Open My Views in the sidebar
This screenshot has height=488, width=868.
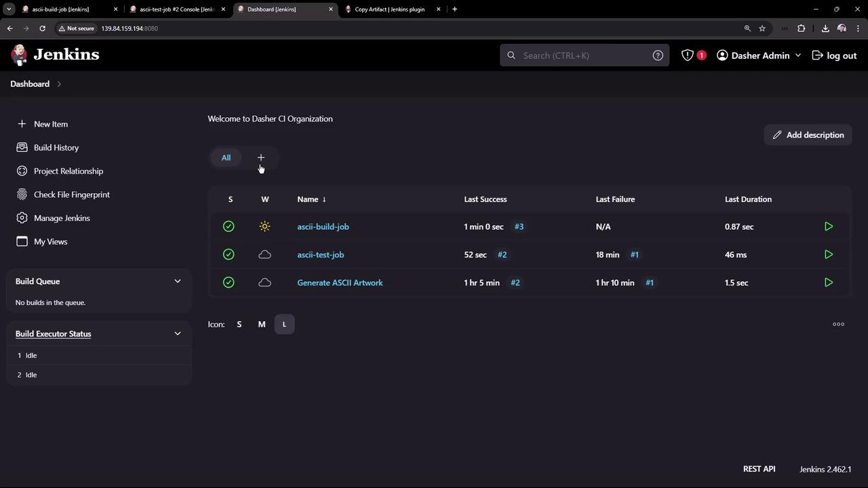(x=41, y=242)
